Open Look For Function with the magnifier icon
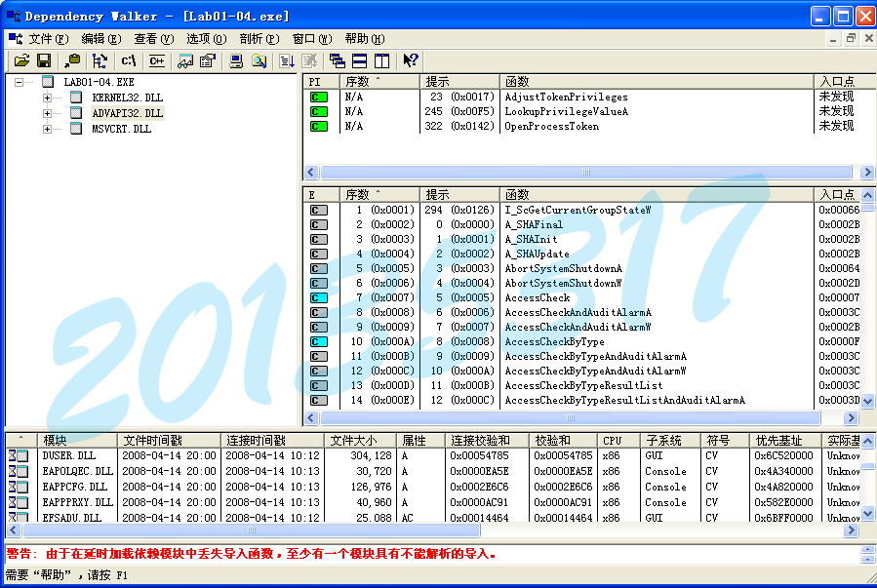 (259, 60)
